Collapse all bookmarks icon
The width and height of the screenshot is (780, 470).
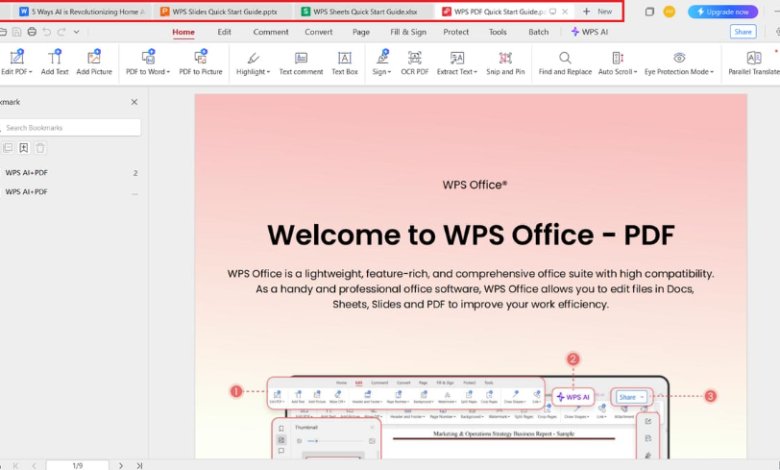click(7, 148)
